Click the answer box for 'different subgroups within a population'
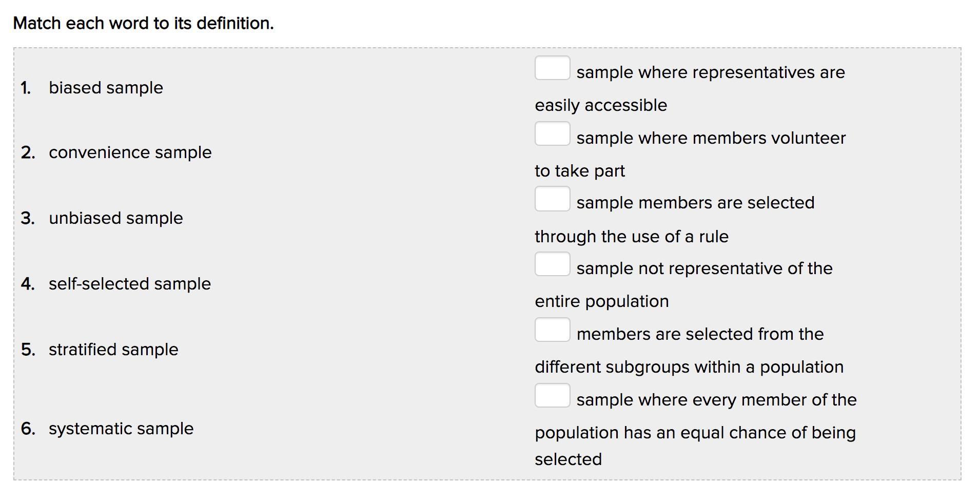The image size is (980, 502). pos(552,330)
